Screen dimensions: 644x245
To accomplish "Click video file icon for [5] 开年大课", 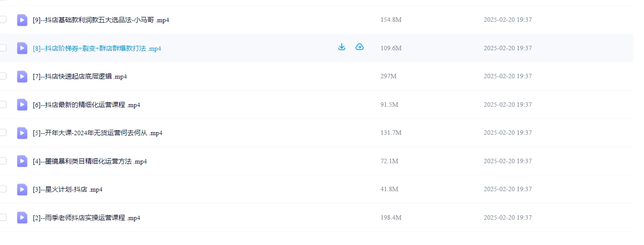I will pyautogui.click(x=22, y=133).
